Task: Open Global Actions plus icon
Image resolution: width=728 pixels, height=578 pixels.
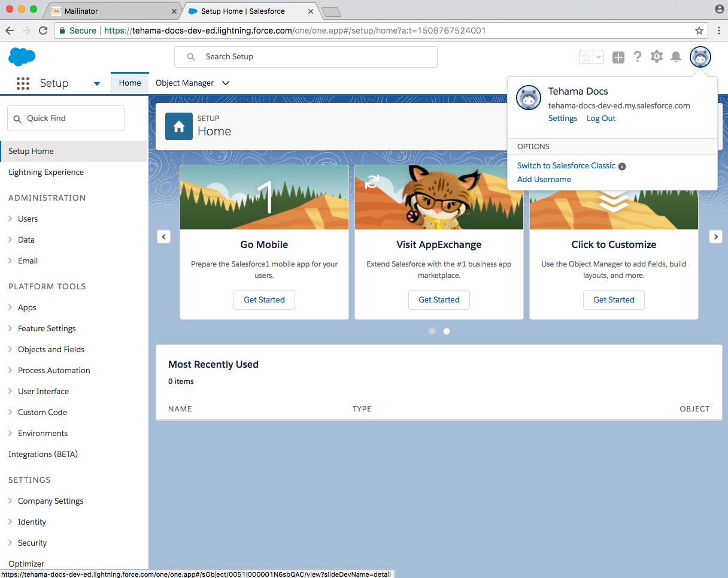Action: click(618, 57)
